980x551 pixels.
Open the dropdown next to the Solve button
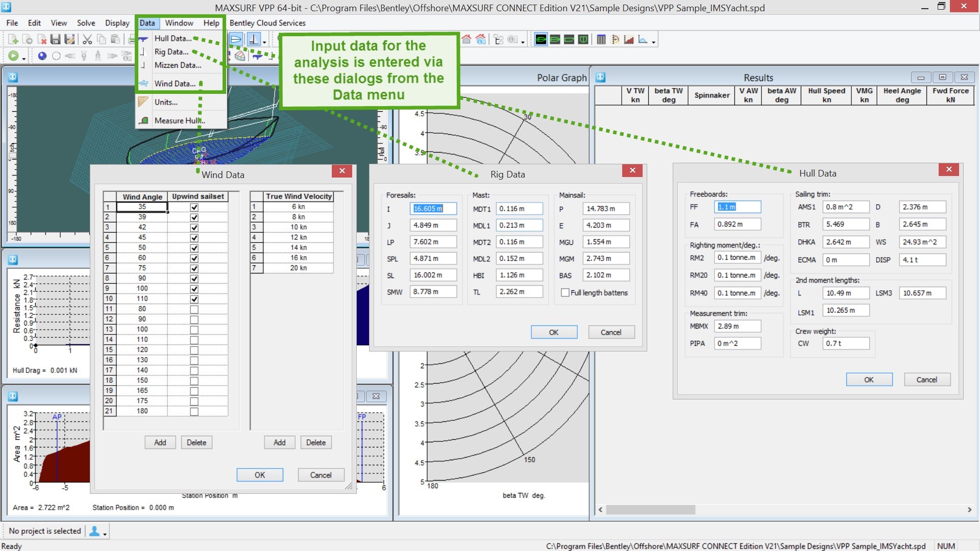[23, 58]
